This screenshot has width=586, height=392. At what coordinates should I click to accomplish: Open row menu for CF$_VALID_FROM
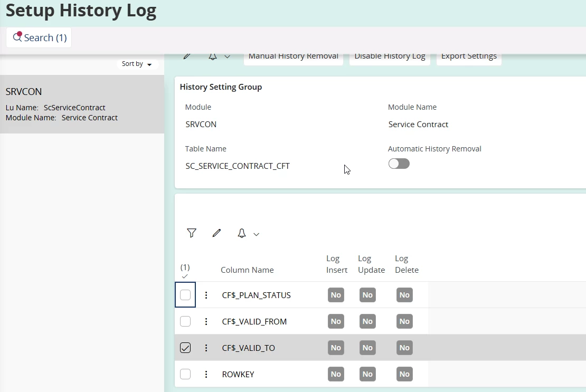click(x=206, y=321)
